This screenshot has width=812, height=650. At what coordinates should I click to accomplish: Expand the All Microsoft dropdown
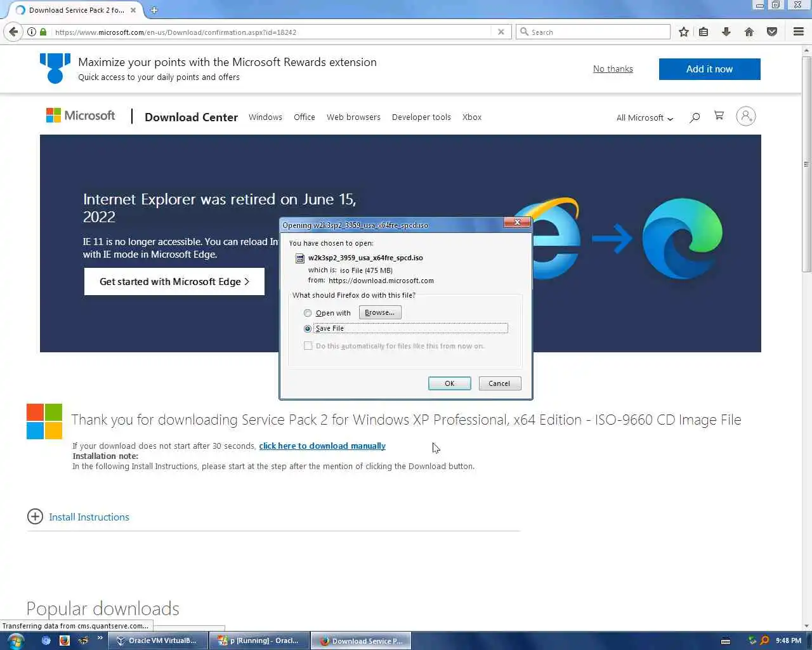[x=645, y=118]
